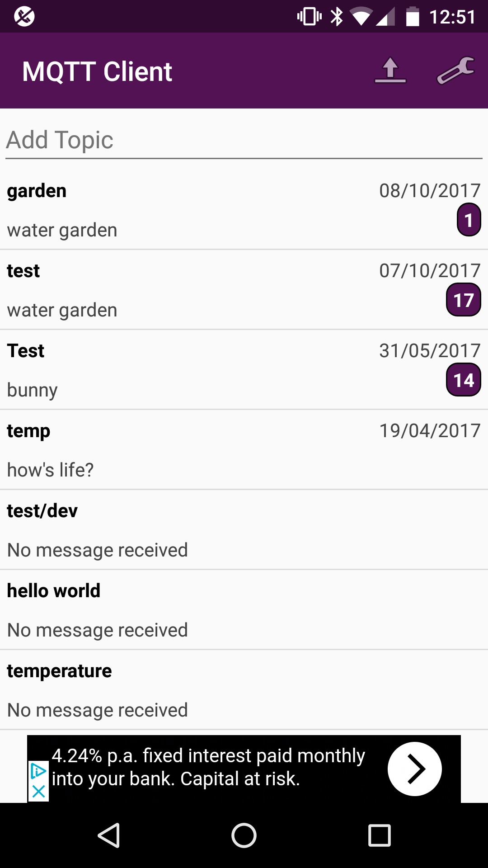
Task: Close the ad with the X icon
Action: tap(38, 791)
